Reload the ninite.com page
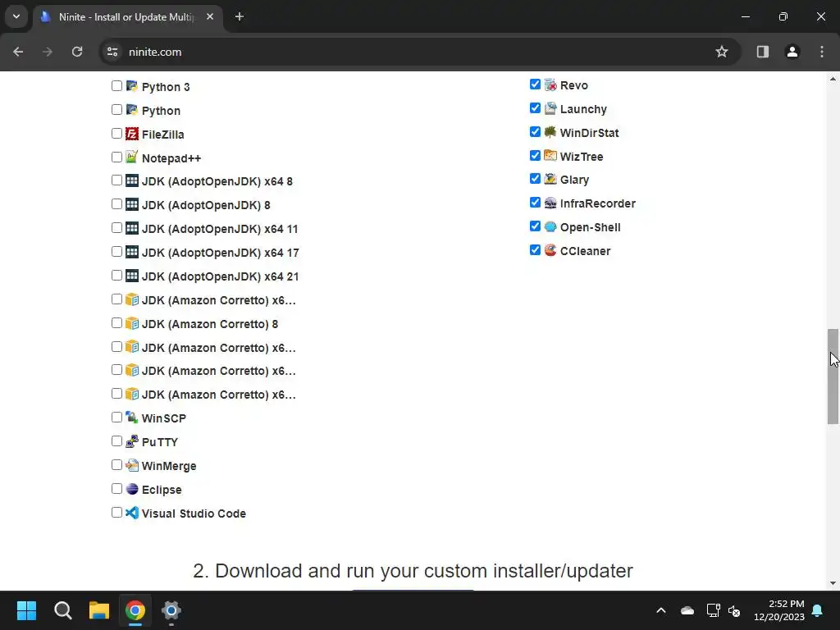Viewport: 840px width, 630px height. point(77,52)
